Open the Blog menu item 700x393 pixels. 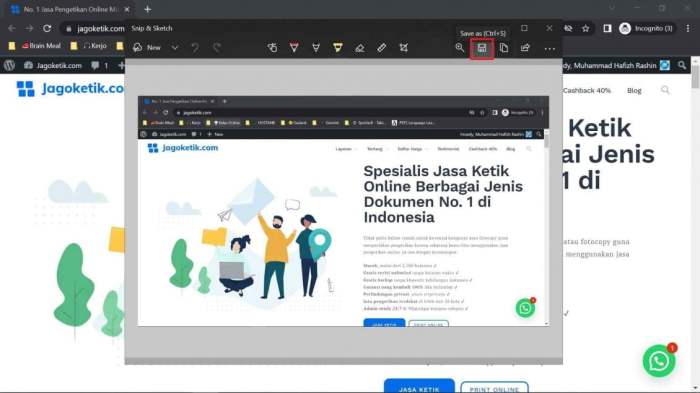click(634, 90)
